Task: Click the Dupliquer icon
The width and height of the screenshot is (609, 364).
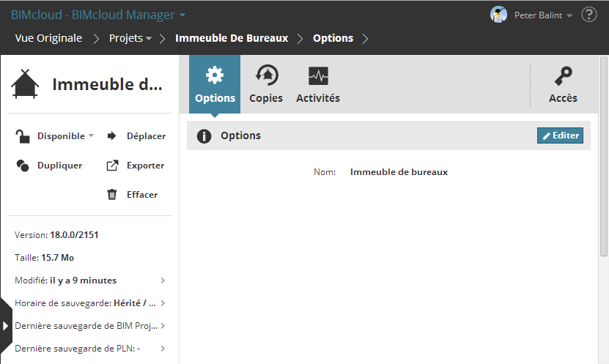Action: pyautogui.click(x=23, y=166)
